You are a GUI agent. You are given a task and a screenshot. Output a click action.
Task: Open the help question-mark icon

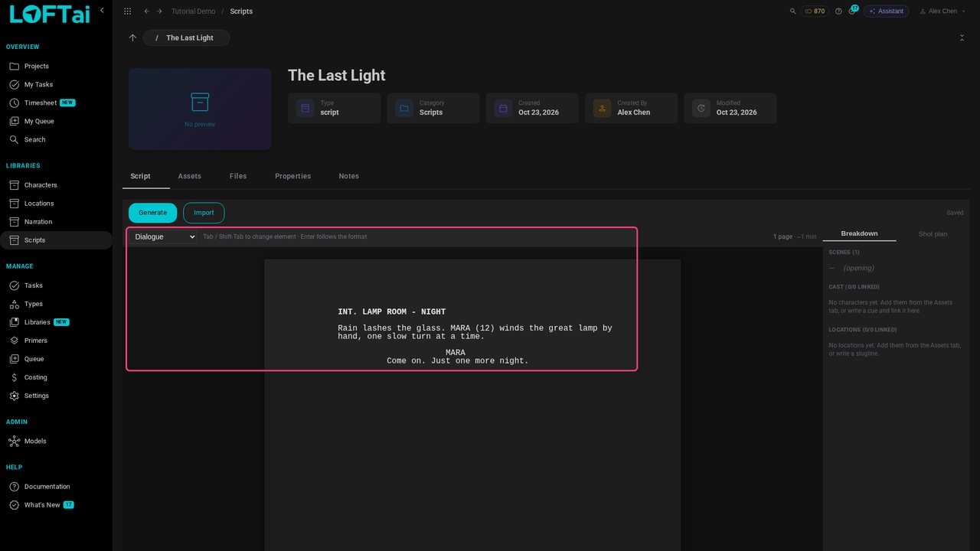click(x=838, y=11)
